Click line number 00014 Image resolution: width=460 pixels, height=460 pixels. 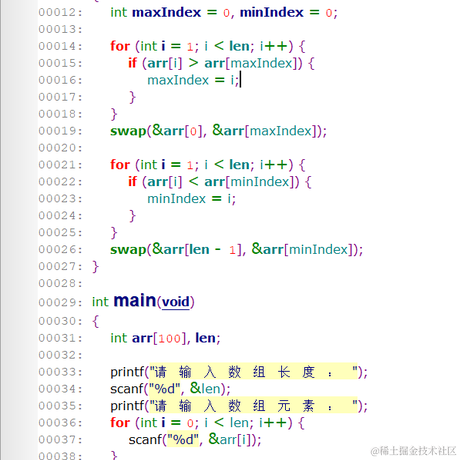click(60, 46)
